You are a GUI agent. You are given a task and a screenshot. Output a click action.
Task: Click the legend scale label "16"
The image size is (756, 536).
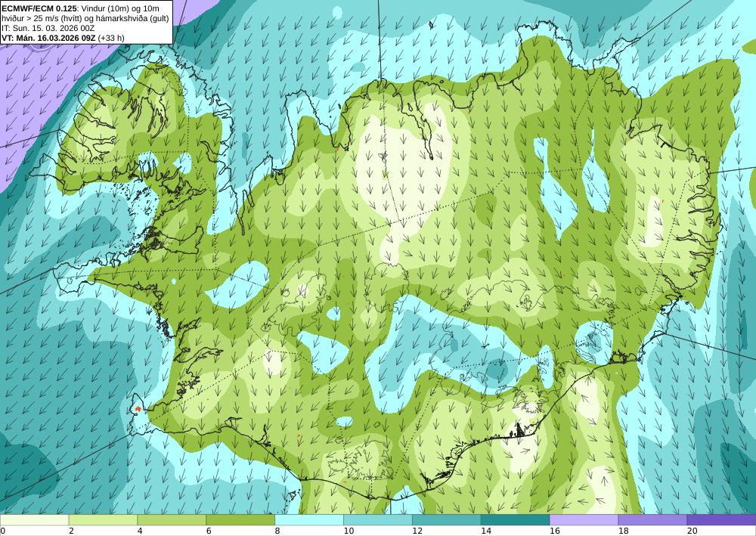pyautogui.click(x=555, y=531)
